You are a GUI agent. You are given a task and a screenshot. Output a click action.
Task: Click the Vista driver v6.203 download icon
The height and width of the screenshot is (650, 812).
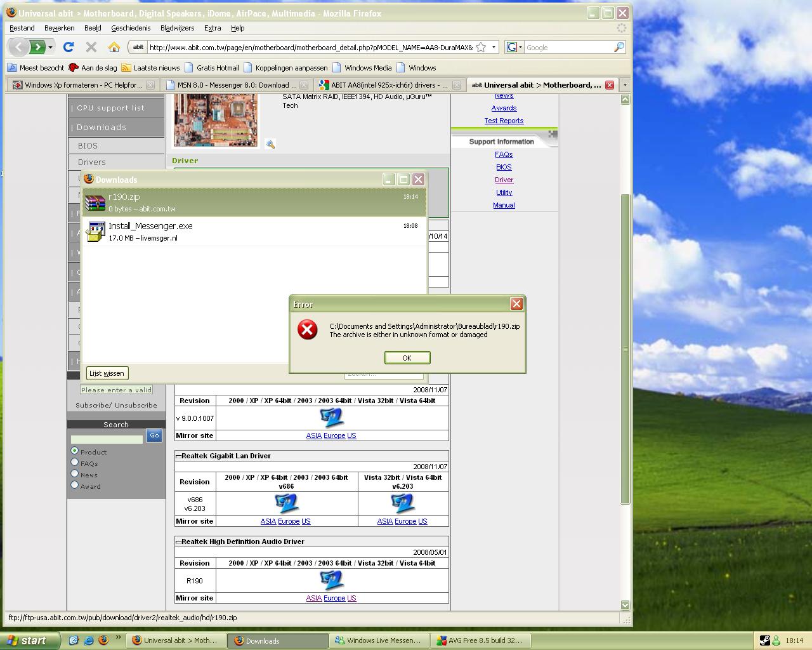402,503
